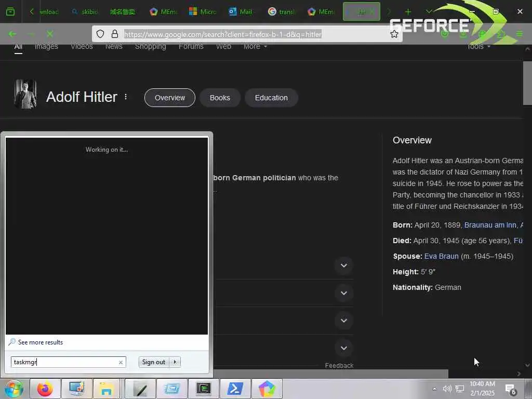Click the page vertical scrollbar thumb
Image resolution: width=532 pixels, height=399 pixels.
click(527, 83)
